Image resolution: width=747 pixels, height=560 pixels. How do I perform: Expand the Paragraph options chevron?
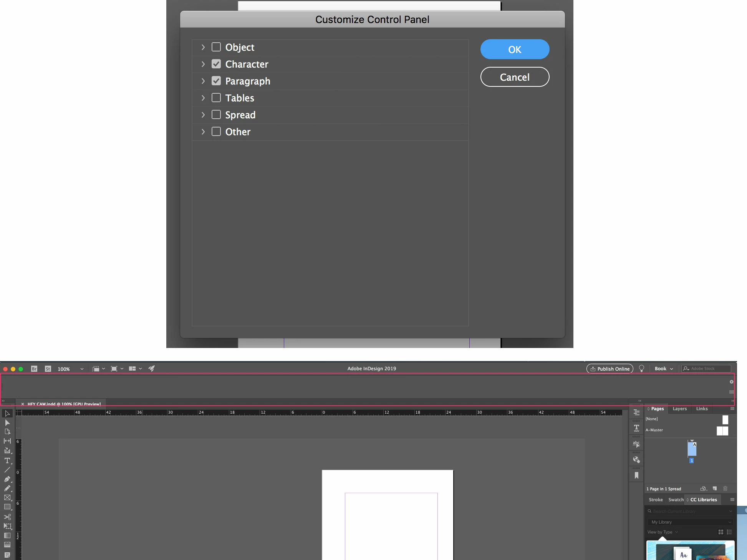[x=203, y=81]
